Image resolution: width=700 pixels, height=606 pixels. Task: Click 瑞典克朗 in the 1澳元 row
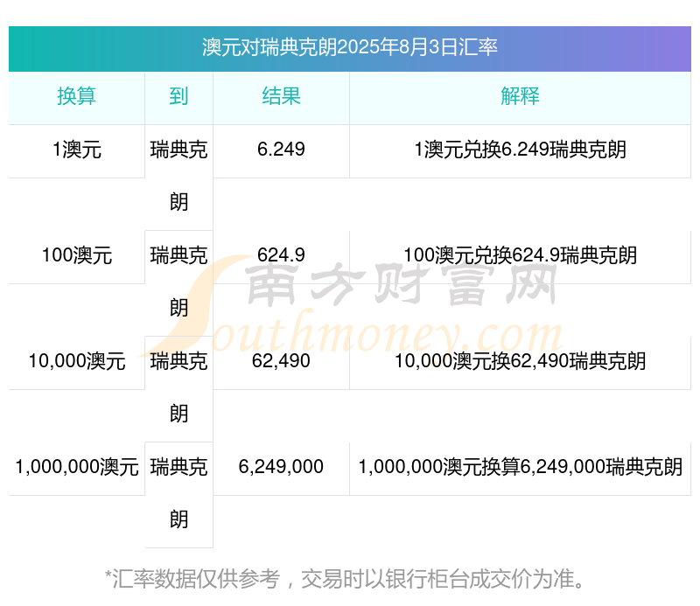[178, 176]
